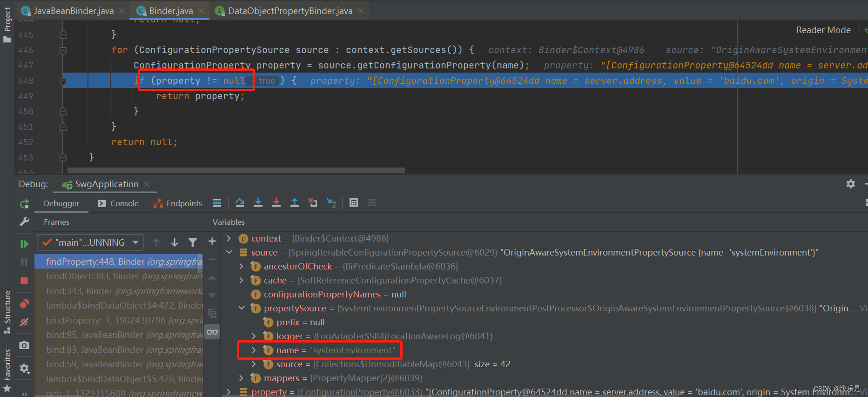
Task: Close the Binder.java tab
Action: click(x=201, y=11)
